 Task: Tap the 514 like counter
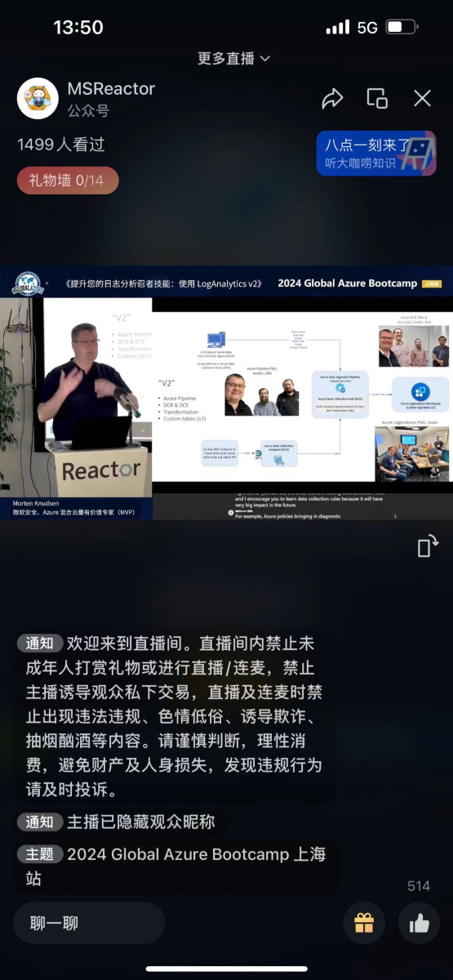coord(419,886)
